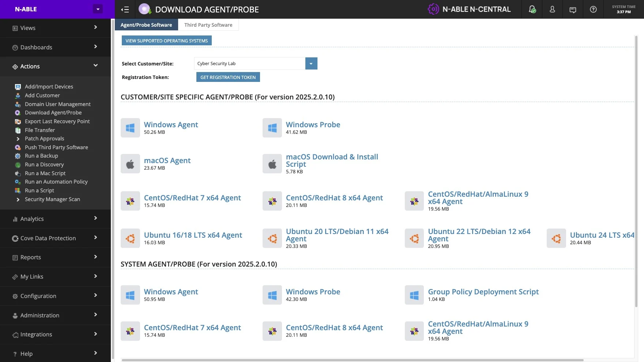Viewport: 644px width, 362px height.
Task: Click the system CentOS/RedHat 7 x64 Agent icon
Action: (x=130, y=331)
